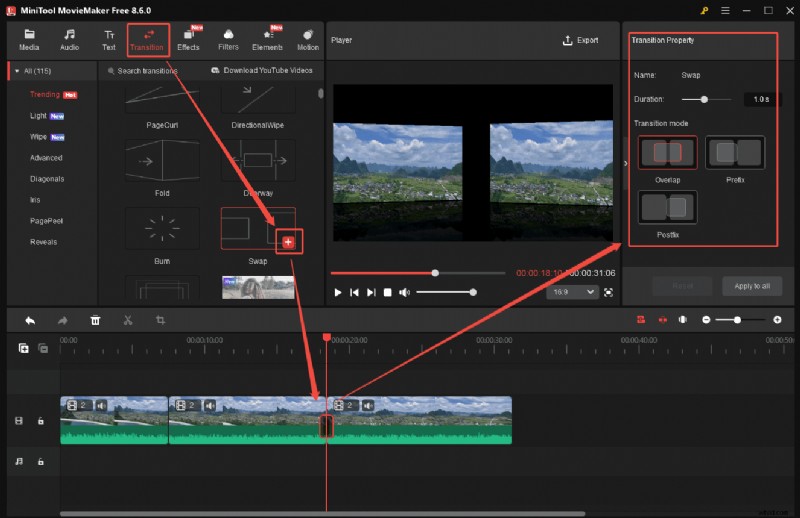The image size is (800, 518).
Task: Open the Effects tab
Action: pos(188,40)
